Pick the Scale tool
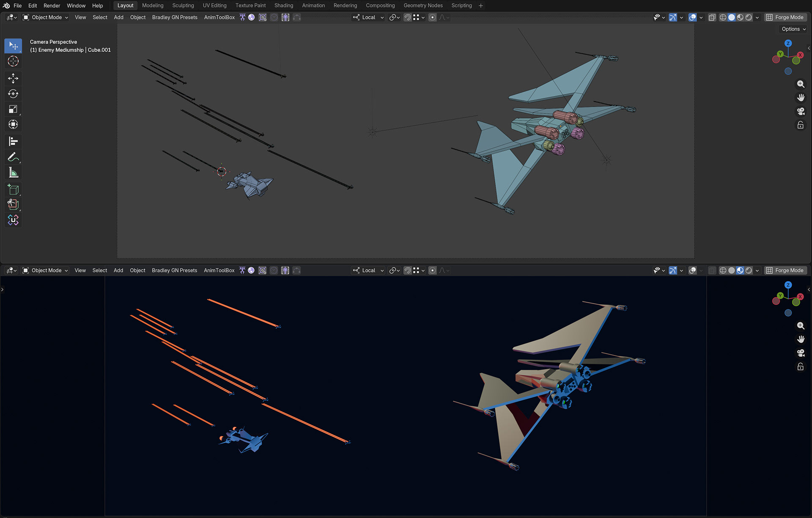812x518 pixels. (x=13, y=109)
